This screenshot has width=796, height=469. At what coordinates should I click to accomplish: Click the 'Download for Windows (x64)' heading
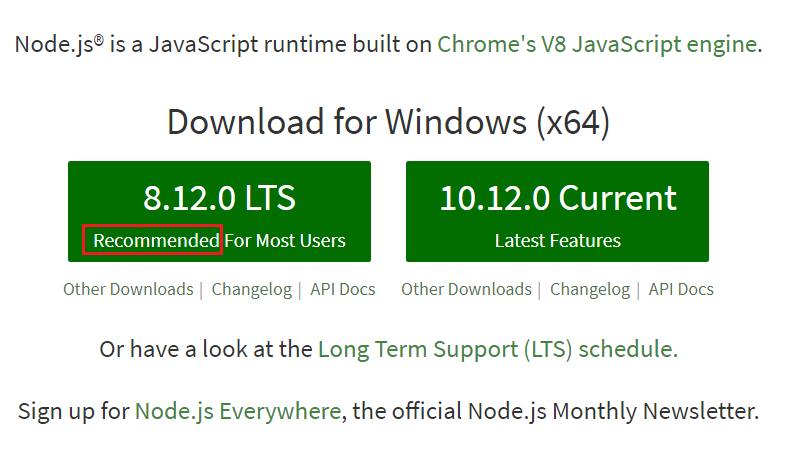(388, 122)
